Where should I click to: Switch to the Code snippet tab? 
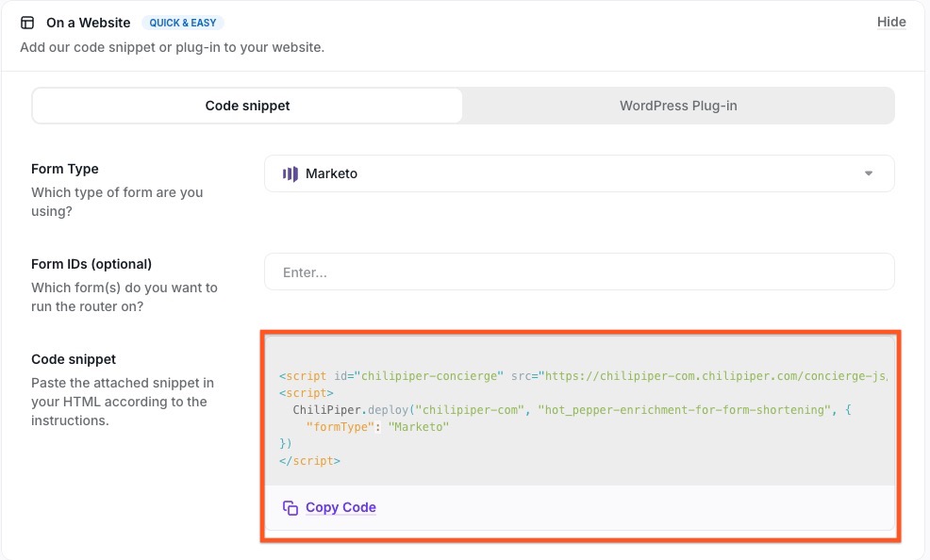click(x=247, y=106)
